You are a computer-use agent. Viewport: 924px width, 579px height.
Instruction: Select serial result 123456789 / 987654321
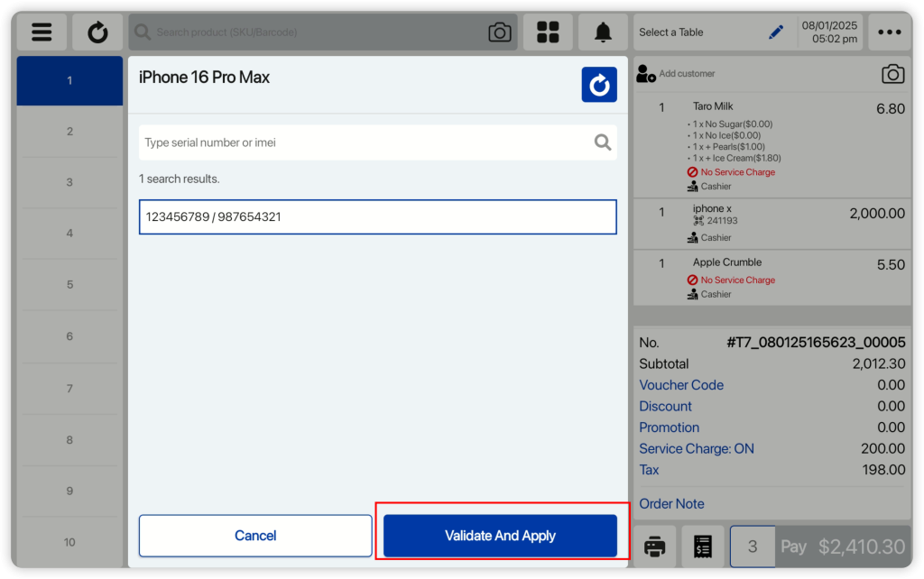377,216
